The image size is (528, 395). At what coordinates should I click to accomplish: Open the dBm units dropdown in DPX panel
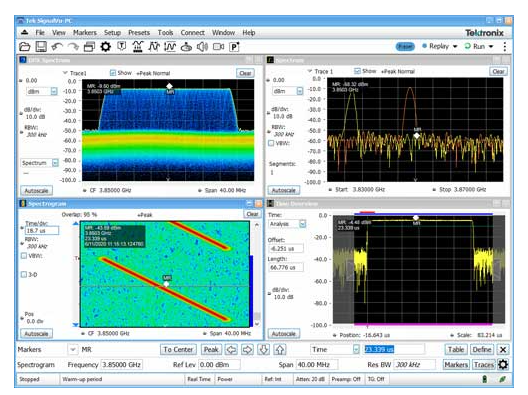click(54, 91)
